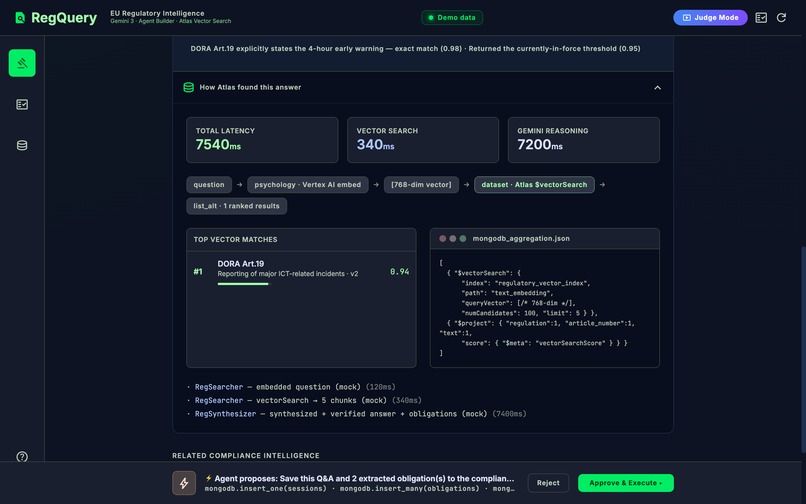The image size is (806, 504).
Task: Click Approve & Execute
Action: click(x=626, y=483)
